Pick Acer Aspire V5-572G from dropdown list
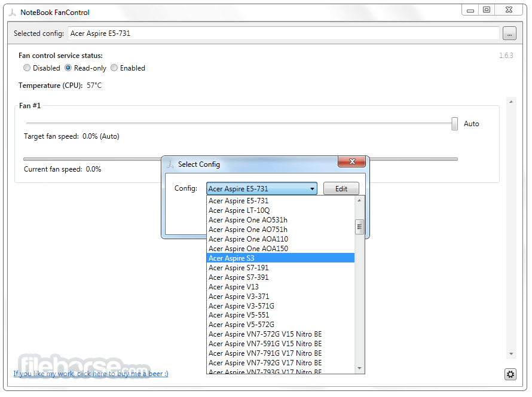The image size is (532, 397). 280,325
